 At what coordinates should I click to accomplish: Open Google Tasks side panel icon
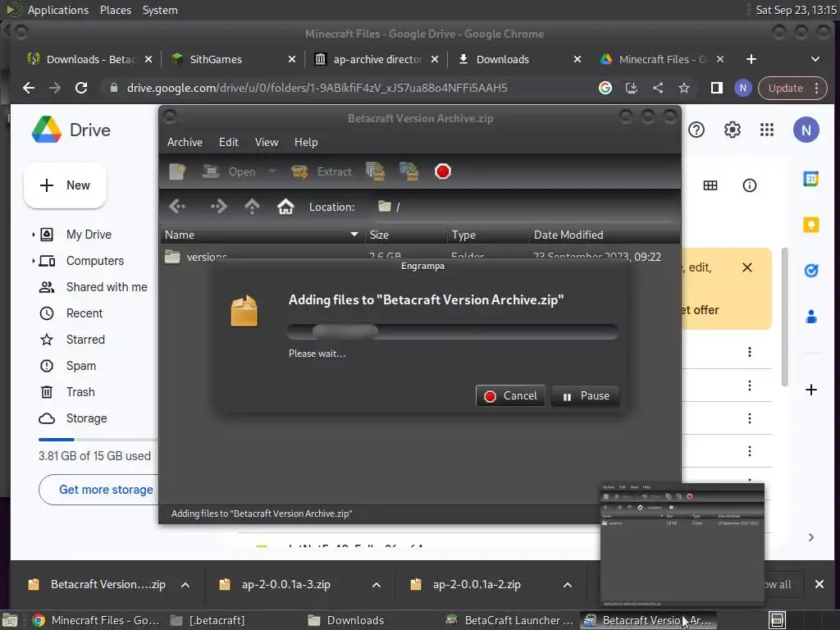tap(810, 271)
